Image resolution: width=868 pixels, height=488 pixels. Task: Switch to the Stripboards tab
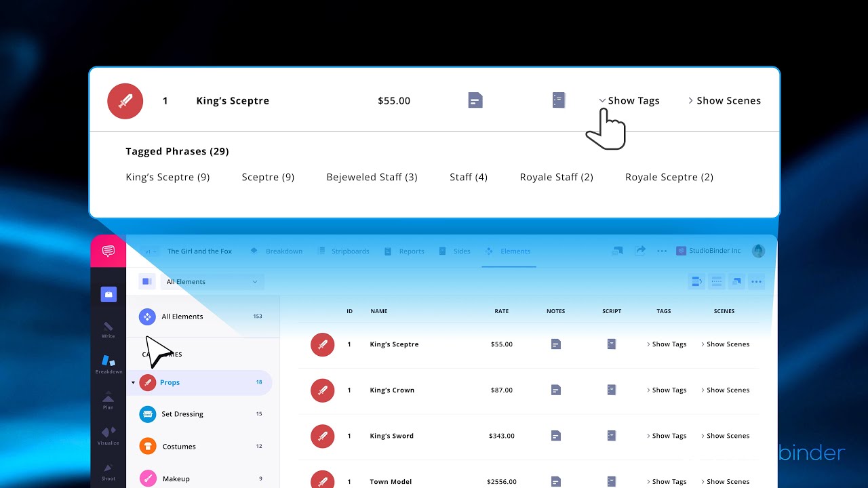coord(344,251)
